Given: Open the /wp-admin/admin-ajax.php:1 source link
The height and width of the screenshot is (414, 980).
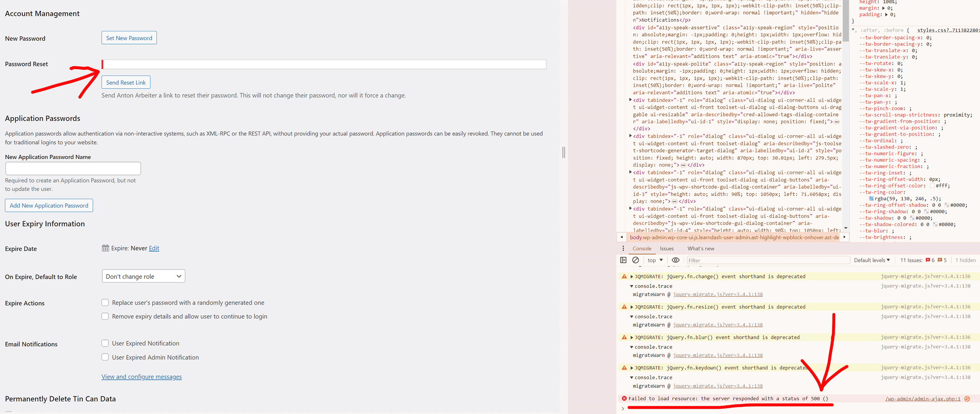Looking at the screenshot, I should [x=923, y=399].
